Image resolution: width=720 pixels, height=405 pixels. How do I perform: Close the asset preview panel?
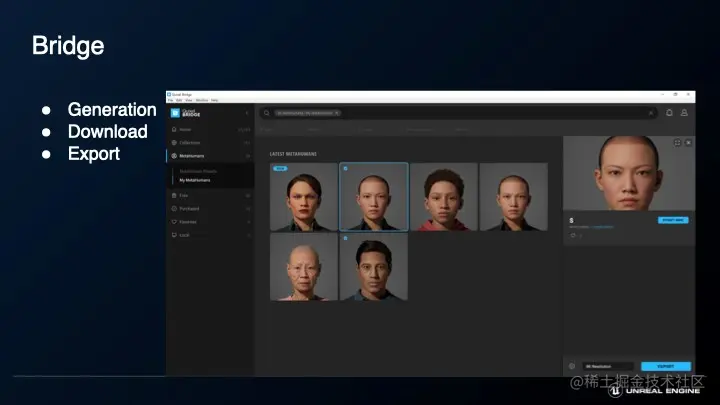[x=688, y=143]
